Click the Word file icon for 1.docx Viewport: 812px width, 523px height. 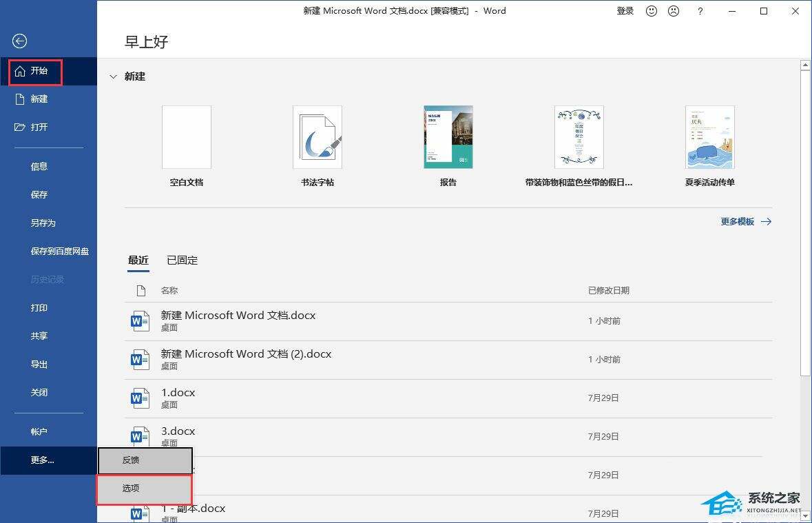pyautogui.click(x=140, y=398)
